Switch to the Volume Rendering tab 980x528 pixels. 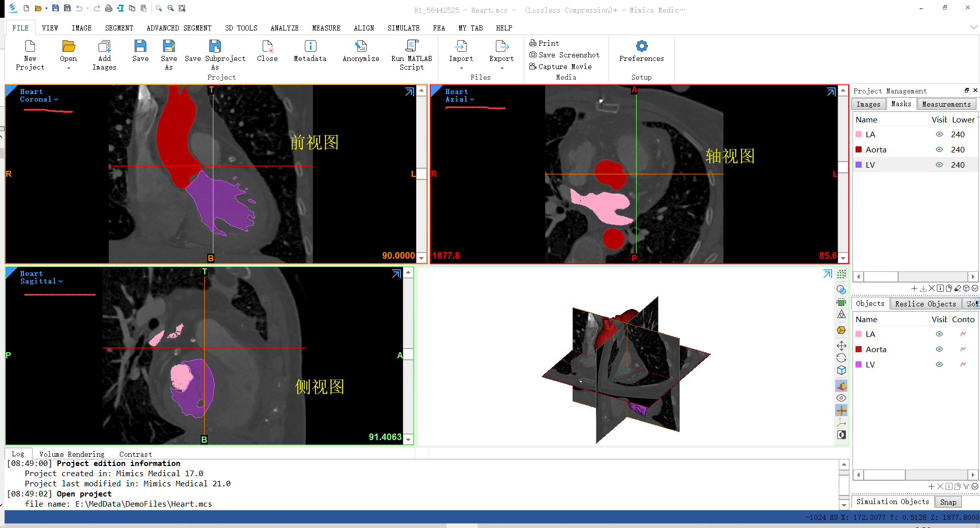click(72, 454)
